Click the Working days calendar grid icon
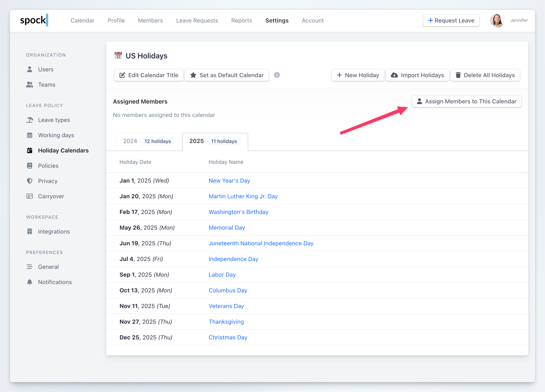The height and width of the screenshot is (392, 545). click(x=30, y=135)
